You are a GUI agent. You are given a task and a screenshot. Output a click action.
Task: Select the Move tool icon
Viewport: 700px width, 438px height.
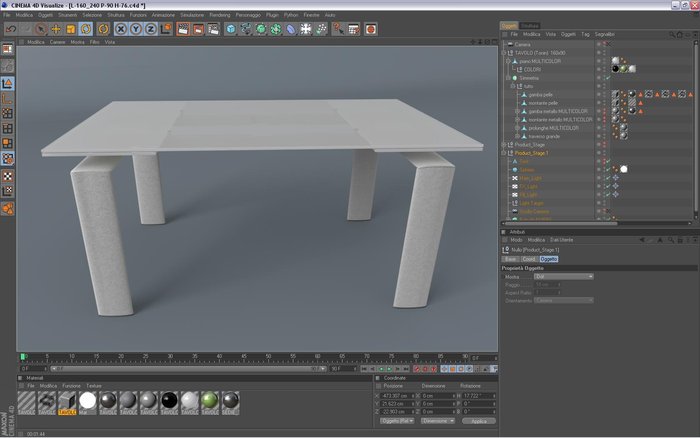tap(56, 29)
